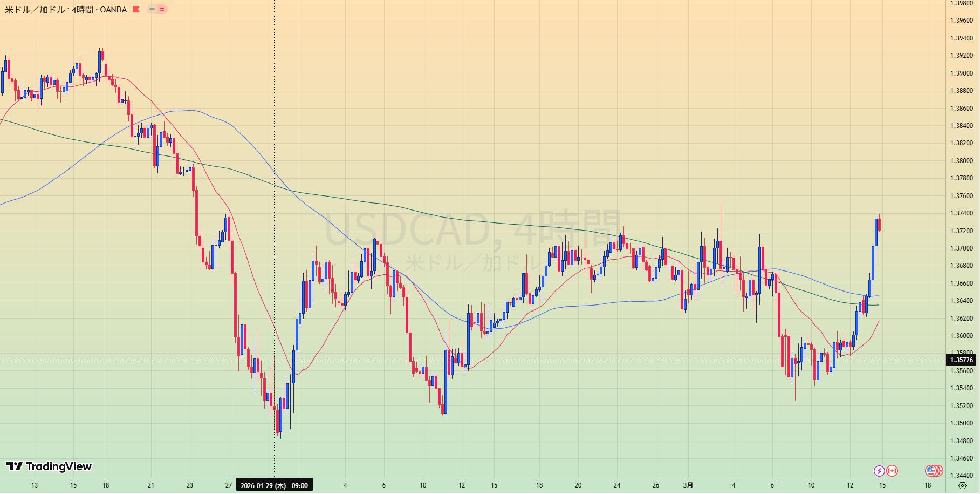Open the purple lightning event marker
980x494 pixels.
pyautogui.click(x=879, y=471)
